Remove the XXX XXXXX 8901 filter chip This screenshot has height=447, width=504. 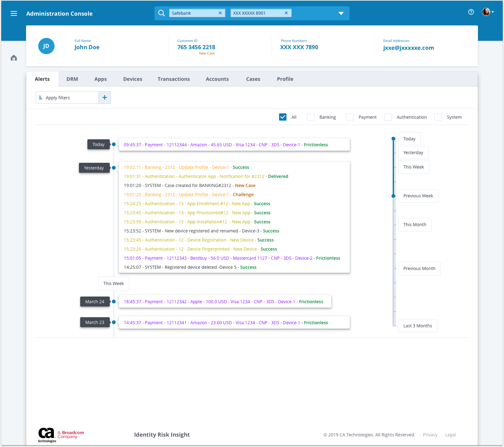[286, 13]
